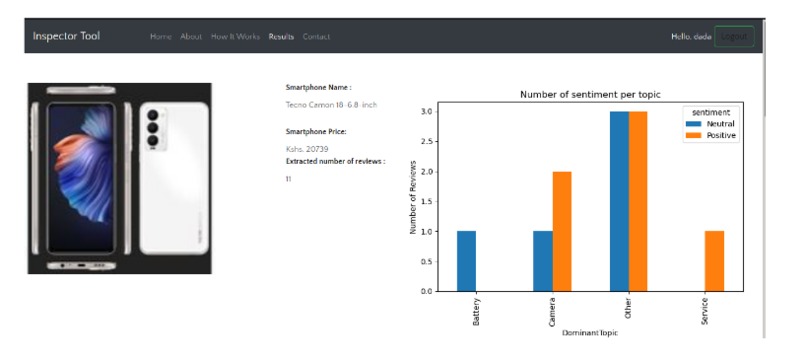Click Extracted number of reviews label
This screenshot has height=363, width=806.
(x=336, y=161)
